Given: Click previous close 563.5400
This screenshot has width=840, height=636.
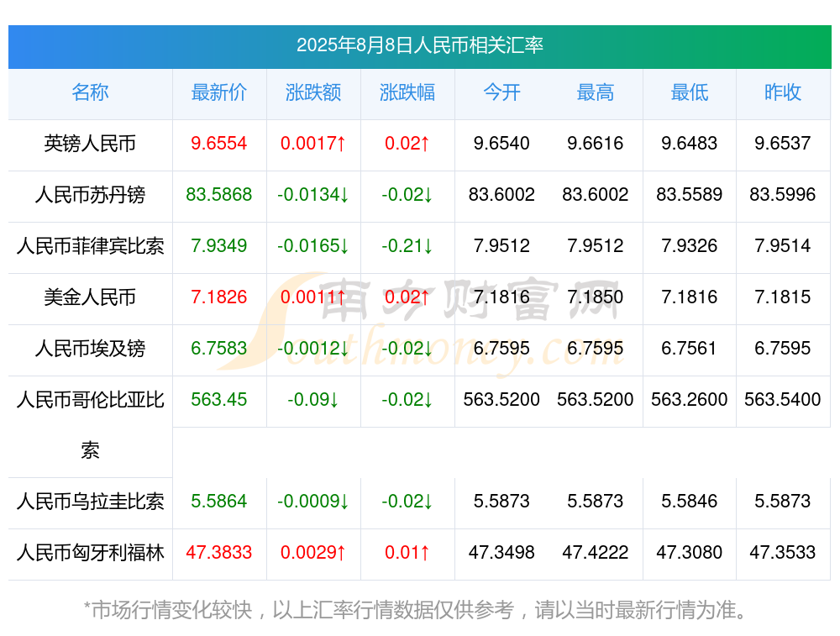Looking at the screenshot, I should tap(783, 399).
